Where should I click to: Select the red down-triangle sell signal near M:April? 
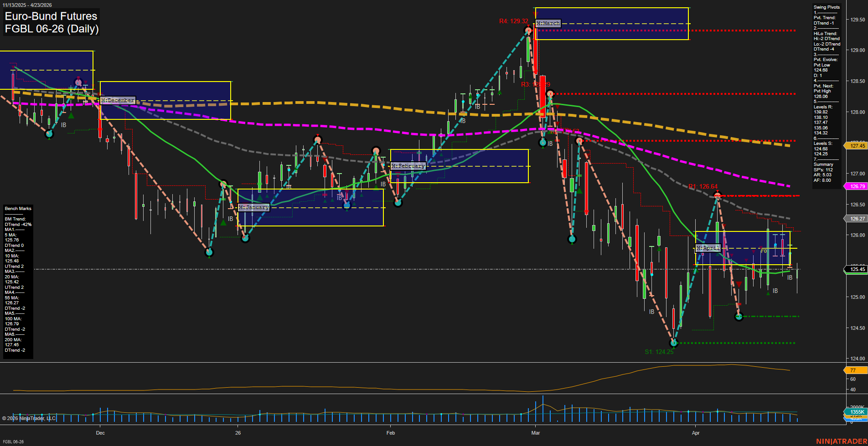[x=739, y=283]
